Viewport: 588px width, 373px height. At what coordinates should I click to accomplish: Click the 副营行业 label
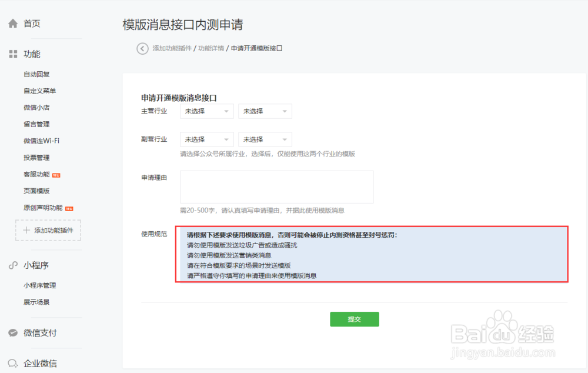tap(154, 139)
